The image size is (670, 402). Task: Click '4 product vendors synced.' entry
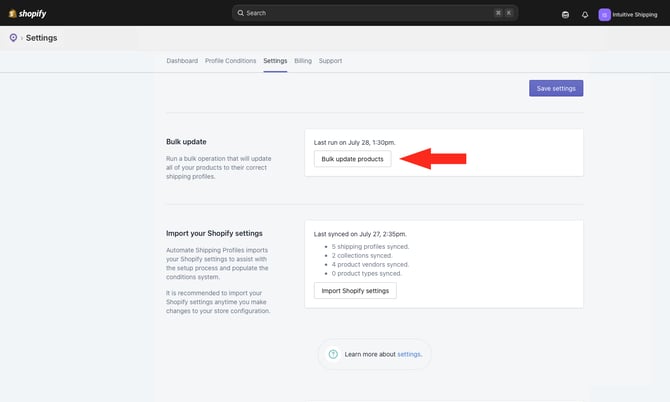tap(370, 264)
